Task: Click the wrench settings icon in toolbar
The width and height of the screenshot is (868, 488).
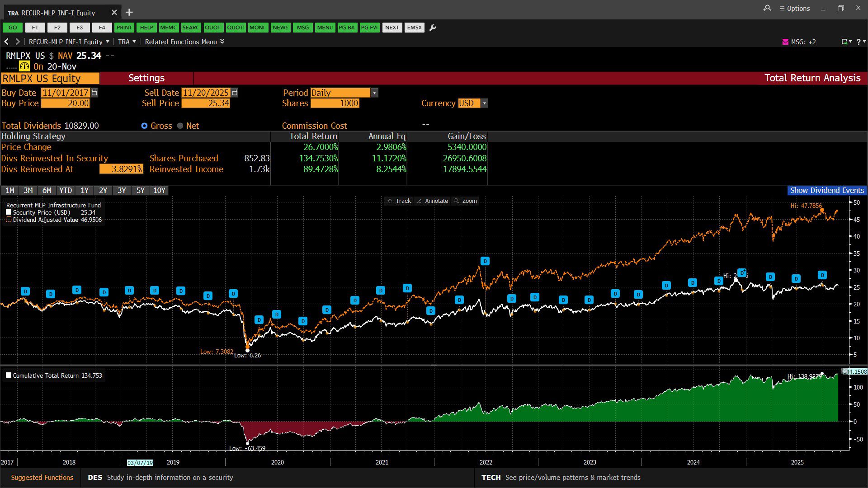Action: point(433,28)
